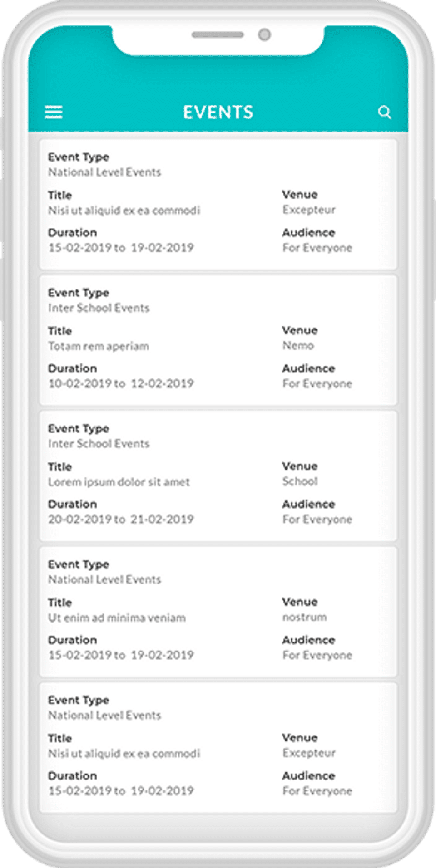Tap the search magnifier icon

click(x=384, y=112)
